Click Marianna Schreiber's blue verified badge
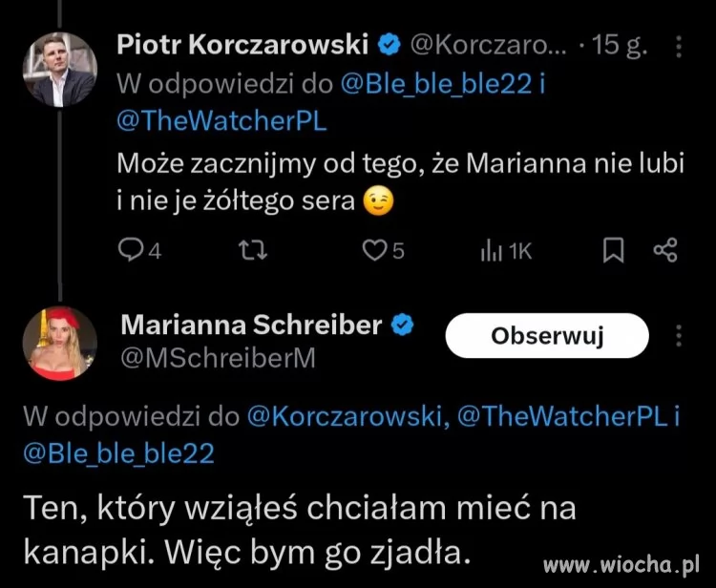The height and width of the screenshot is (588, 716). tap(404, 325)
